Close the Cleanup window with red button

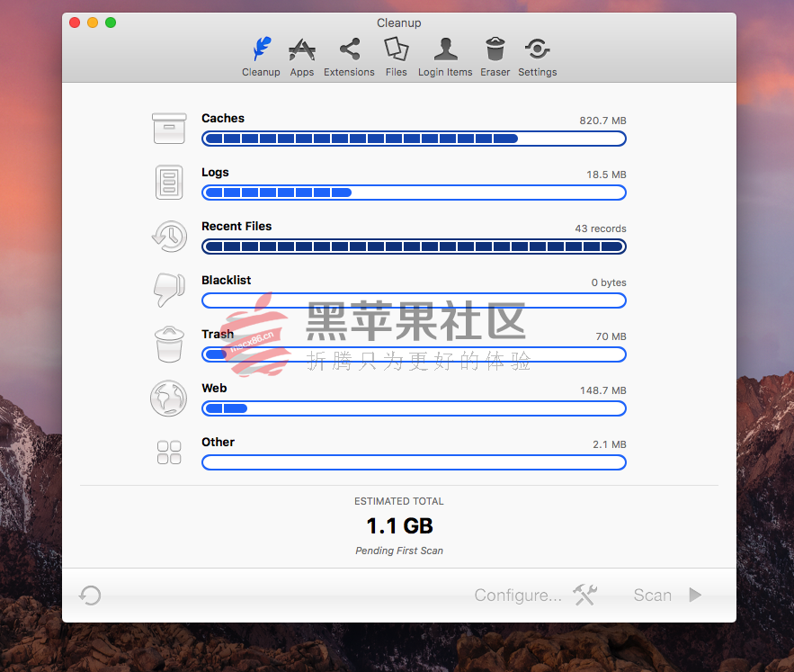pyautogui.click(x=75, y=22)
